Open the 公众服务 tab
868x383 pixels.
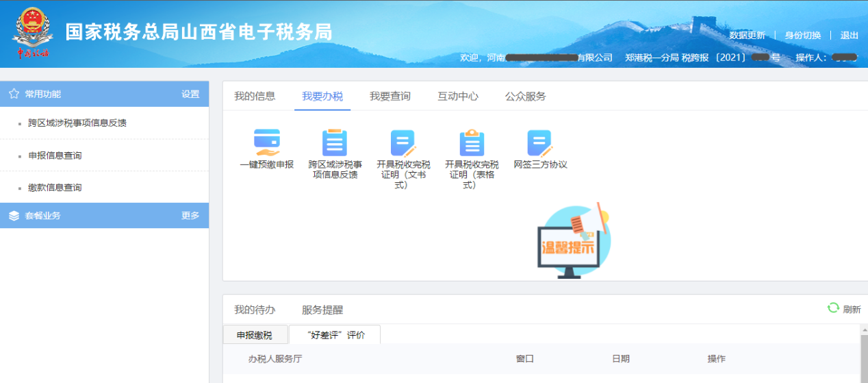click(x=526, y=96)
